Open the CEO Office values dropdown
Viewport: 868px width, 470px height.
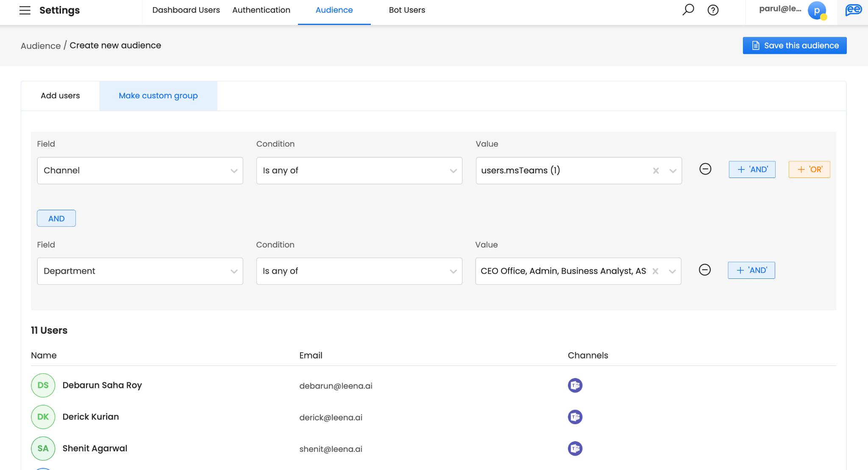point(672,271)
